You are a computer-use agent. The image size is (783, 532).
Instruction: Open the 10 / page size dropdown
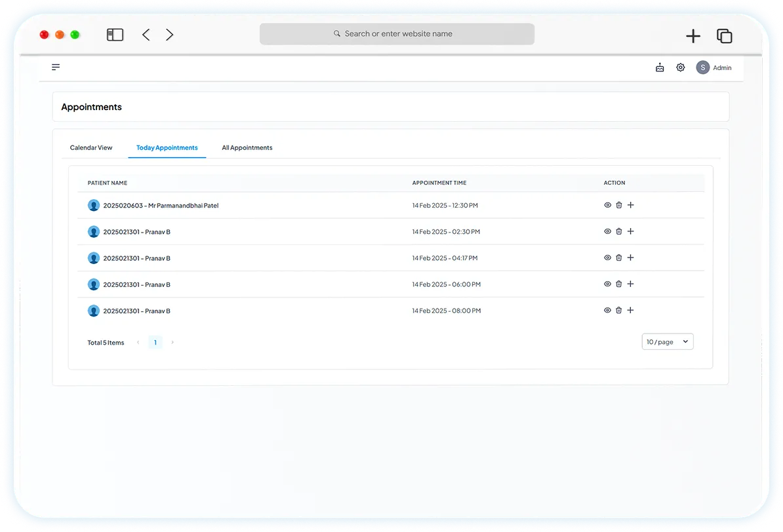point(667,342)
